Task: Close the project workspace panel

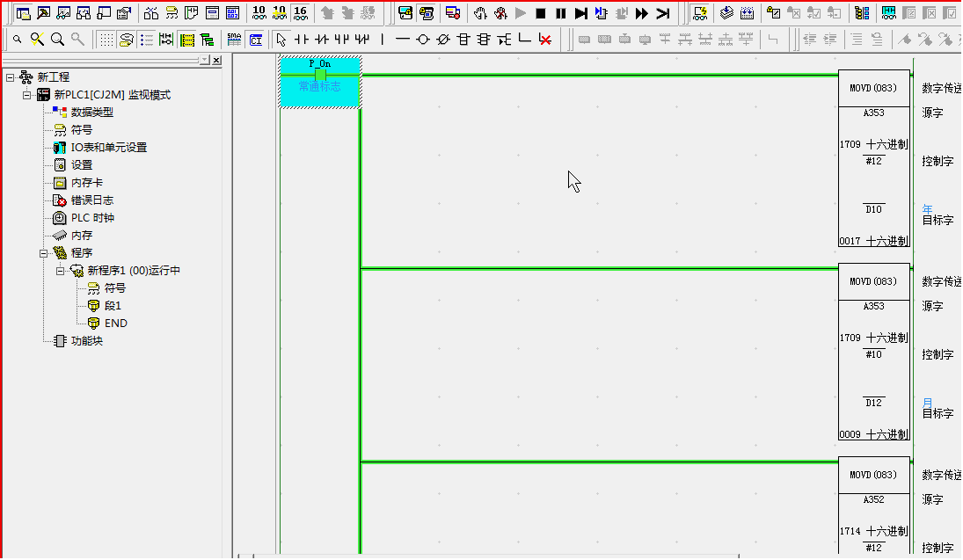Action: tap(216, 60)
